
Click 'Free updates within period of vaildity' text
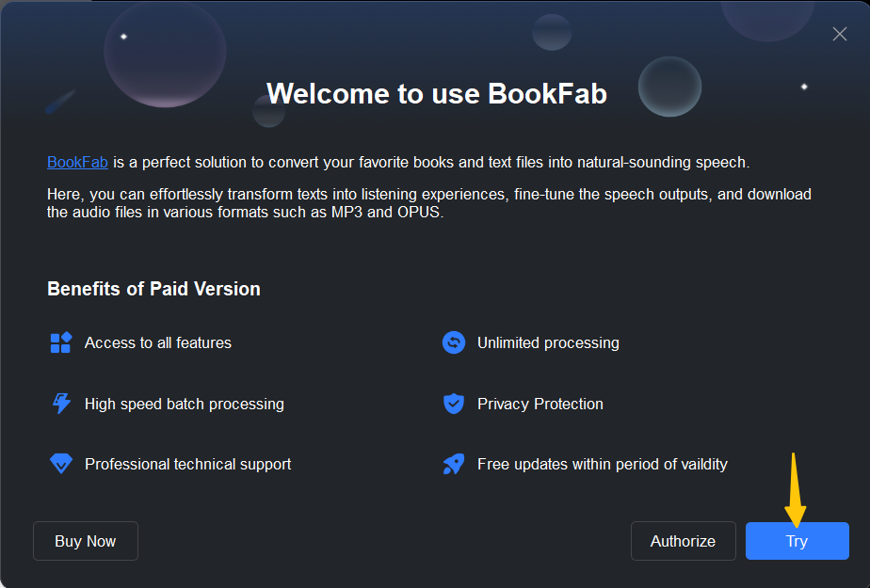point(602,464)
